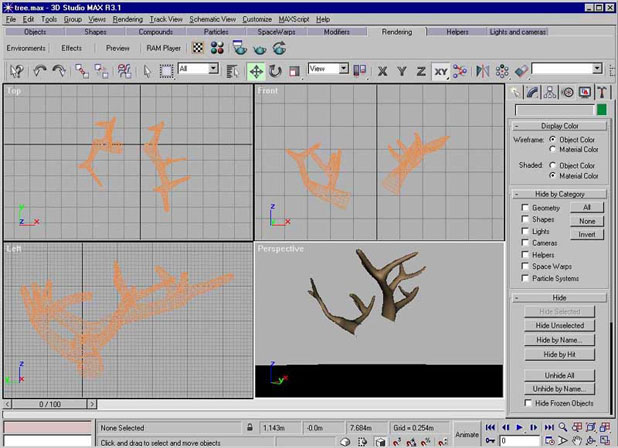Screen dimensions: 618x448
Task: Click the Rotate transform tool
Action: pyautogui.click(x=275, y=71)
